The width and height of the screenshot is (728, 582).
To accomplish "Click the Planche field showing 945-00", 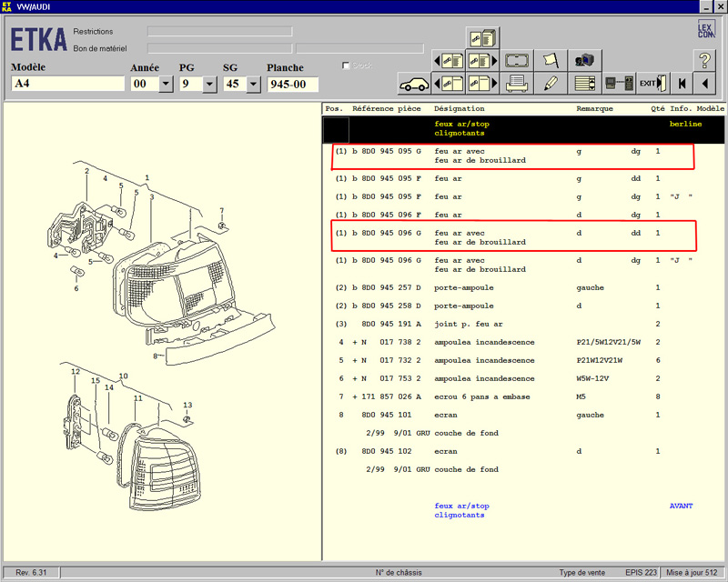I will point(292,85).
